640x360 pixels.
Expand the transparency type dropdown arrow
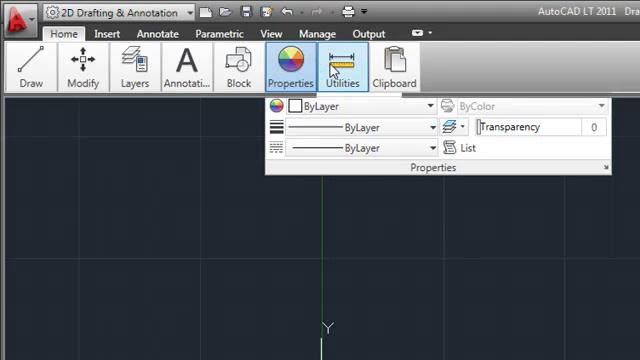coord(462,127)
